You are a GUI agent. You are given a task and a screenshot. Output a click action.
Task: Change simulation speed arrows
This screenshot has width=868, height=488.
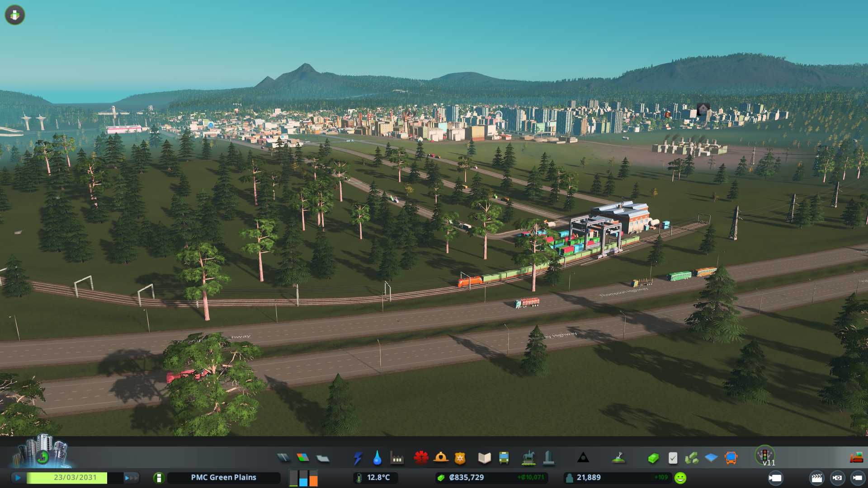click(131, 478)
